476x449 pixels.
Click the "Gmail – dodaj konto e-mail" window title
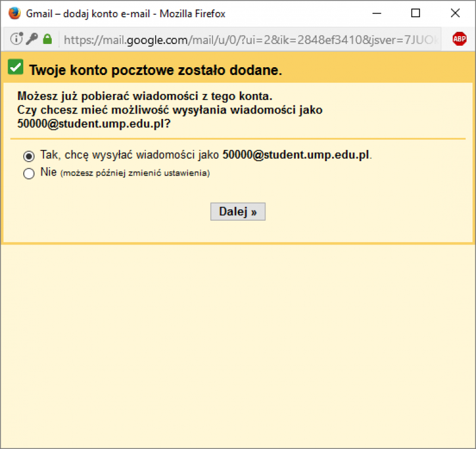click(126, 13)
